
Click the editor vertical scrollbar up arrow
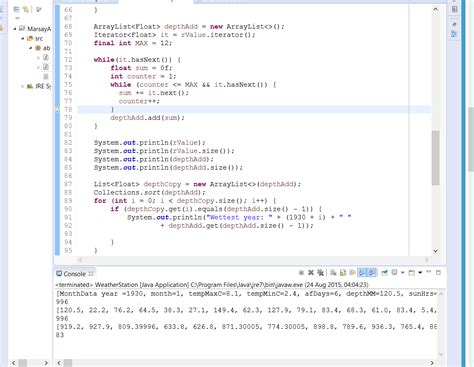click(x=435, y=9)
